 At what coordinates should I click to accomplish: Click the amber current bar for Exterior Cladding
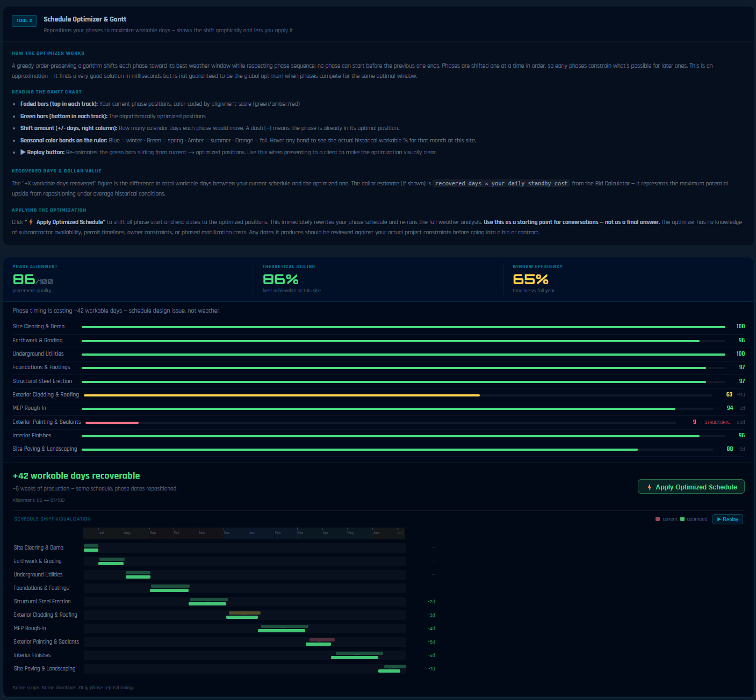(x=244, y=613)
